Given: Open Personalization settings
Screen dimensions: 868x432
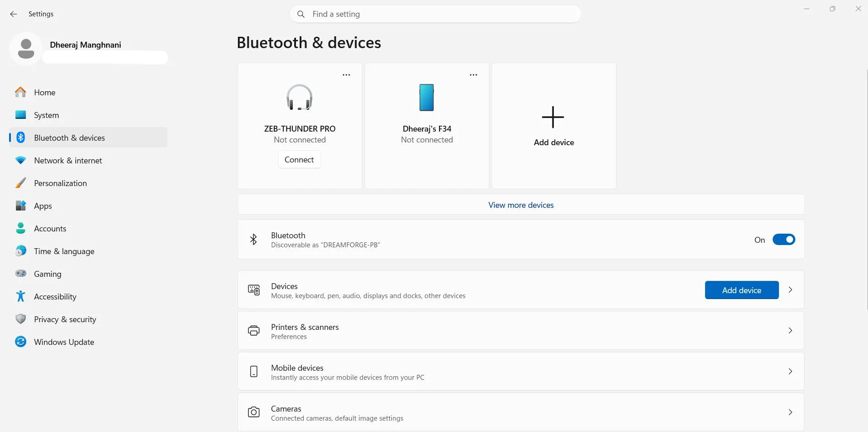Looking at the screenshot, I should (88, 183).
